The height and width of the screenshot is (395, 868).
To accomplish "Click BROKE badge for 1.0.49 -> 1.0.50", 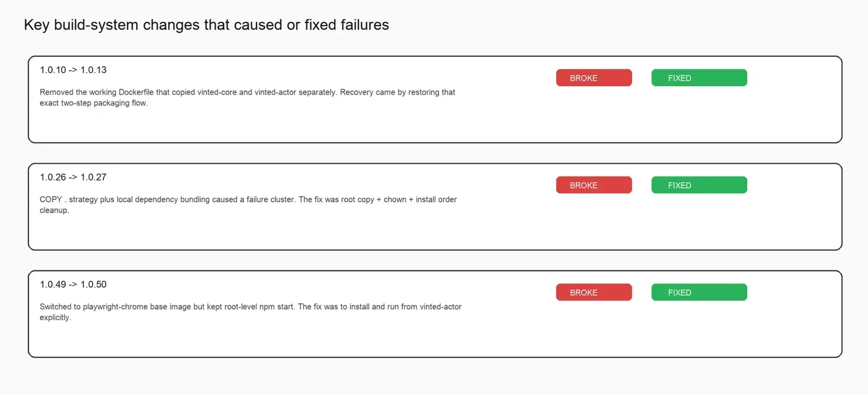I will 594,292.
